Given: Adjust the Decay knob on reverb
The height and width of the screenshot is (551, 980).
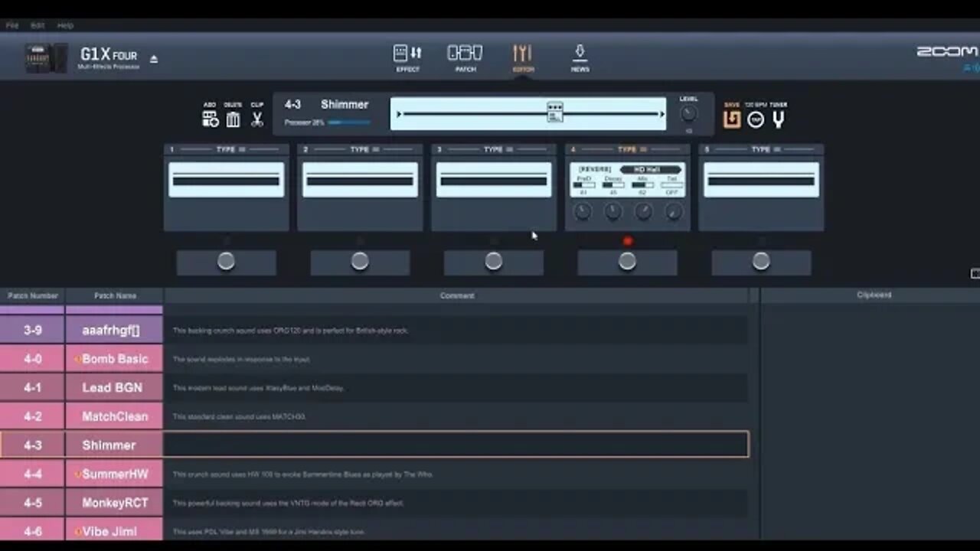Looking at the screenshot, I should (x=612, y=212).
